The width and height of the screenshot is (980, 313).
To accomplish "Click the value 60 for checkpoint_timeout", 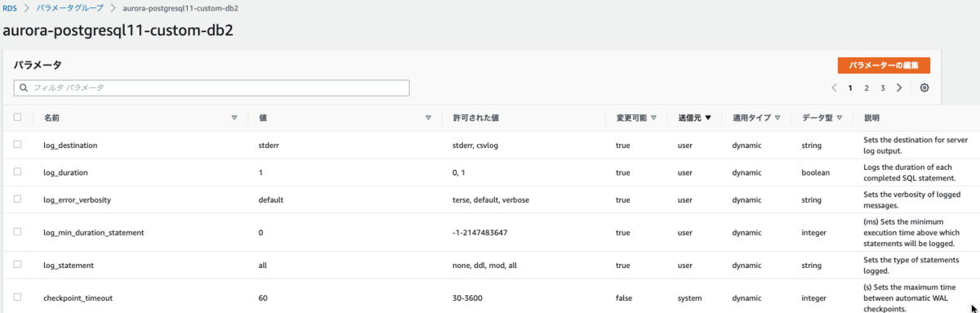I will pos(263,298).
